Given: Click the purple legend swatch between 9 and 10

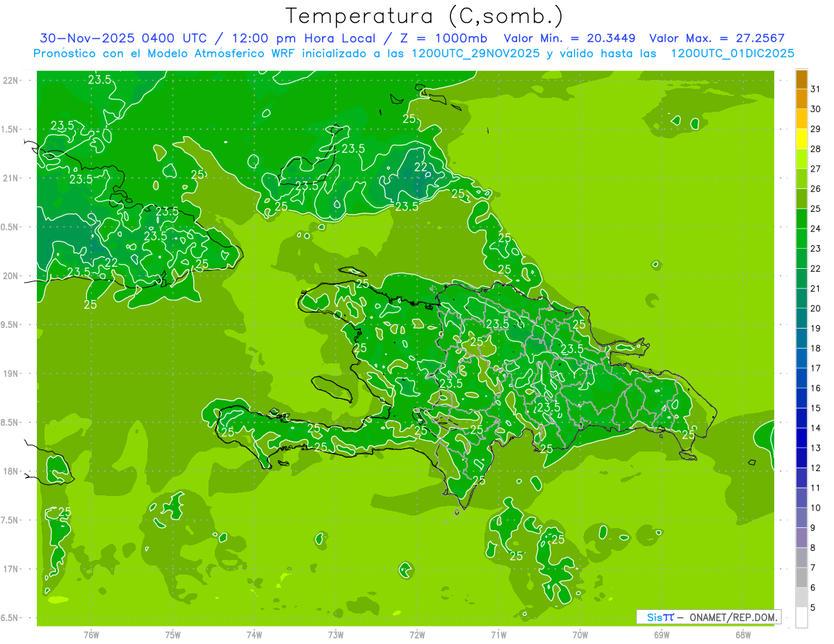Looking at the screenshot, I should coord(801,518).
